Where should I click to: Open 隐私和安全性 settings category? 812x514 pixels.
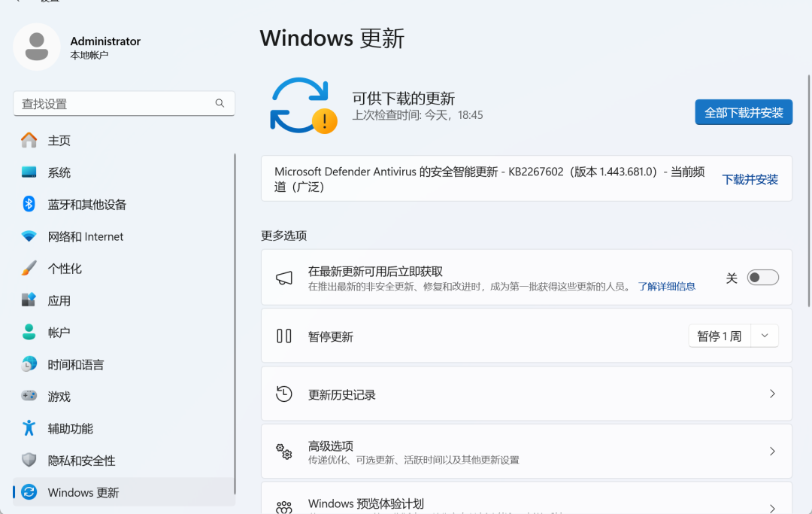124,461
